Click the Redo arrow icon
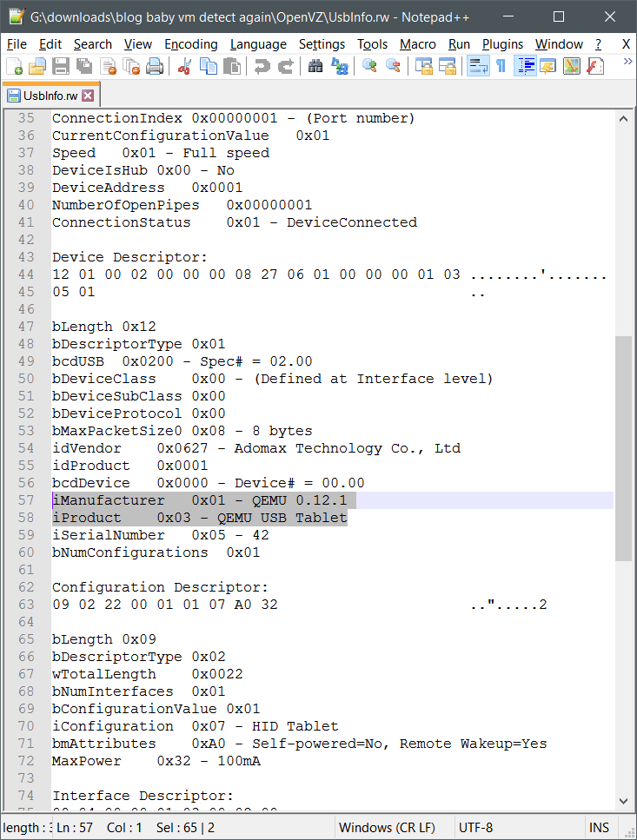This screenshot has width=637, height=840. click(x=286, y=66)
